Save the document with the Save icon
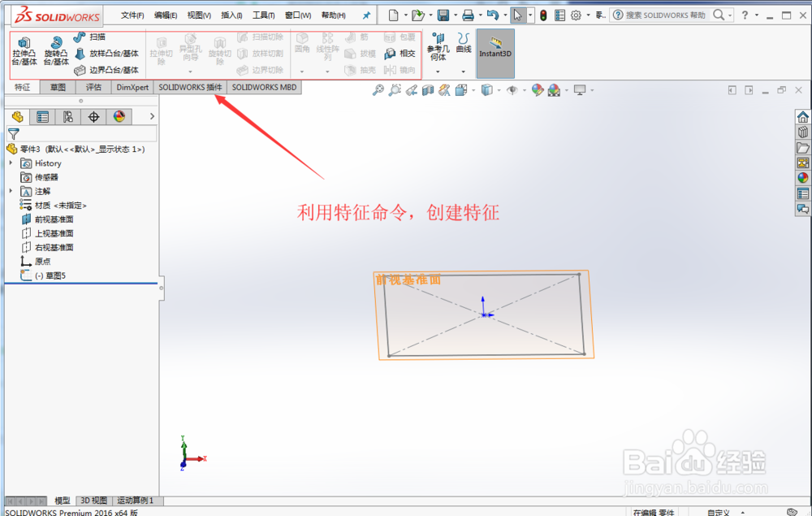812x516 pixels. [443, 15]
